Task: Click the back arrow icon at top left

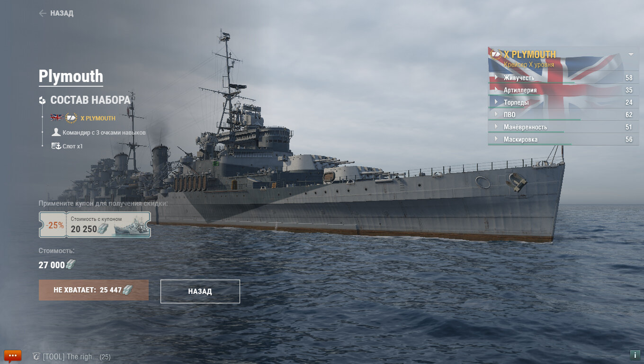Action: pos(43,13)
